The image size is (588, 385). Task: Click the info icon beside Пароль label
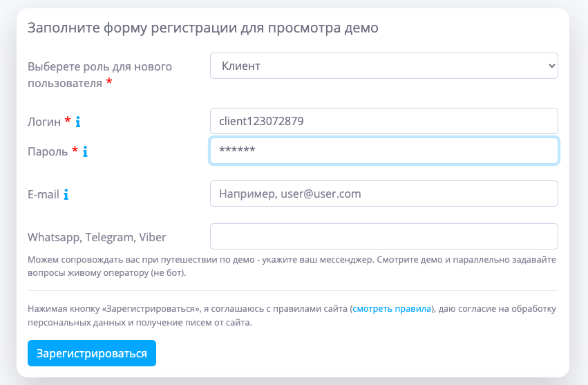[85, 151]
